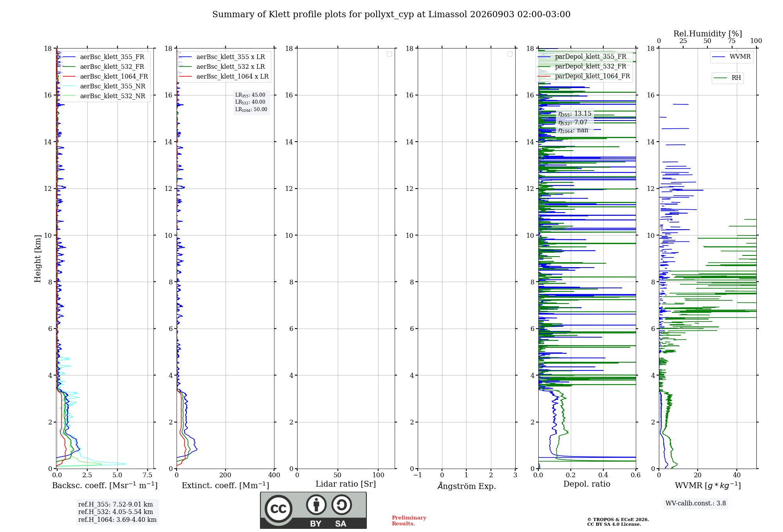
Task: Click the light green line sample for aerBsc_klett_532_NR
Action: (69, 96)
